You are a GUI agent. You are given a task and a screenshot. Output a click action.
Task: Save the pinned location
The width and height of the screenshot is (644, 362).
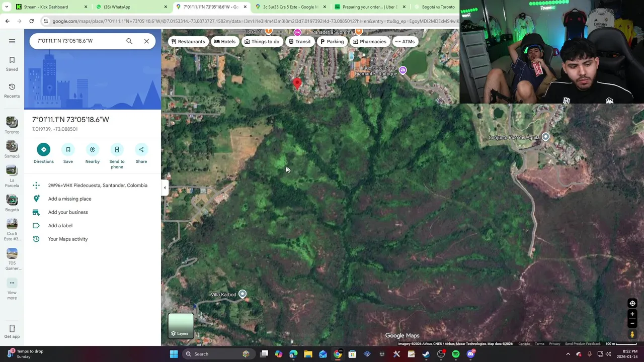pyautogui.click(x=68, y=153)
